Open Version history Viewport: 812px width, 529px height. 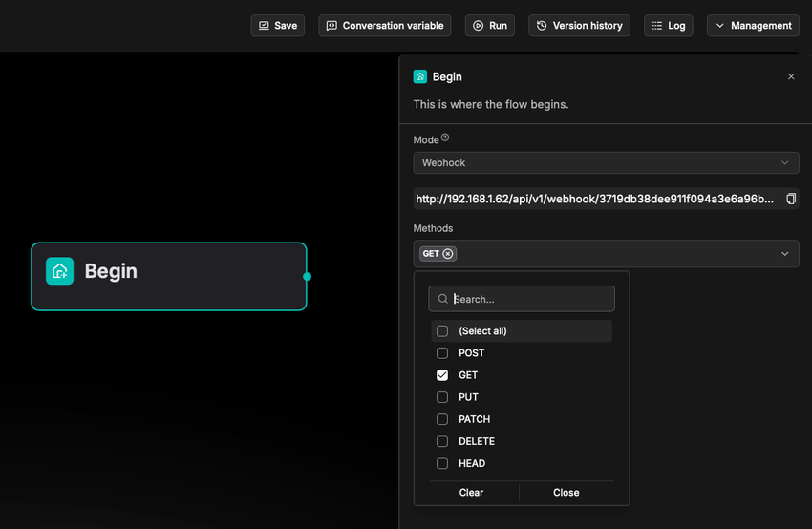pyautogui.click(x=579, y=26)
